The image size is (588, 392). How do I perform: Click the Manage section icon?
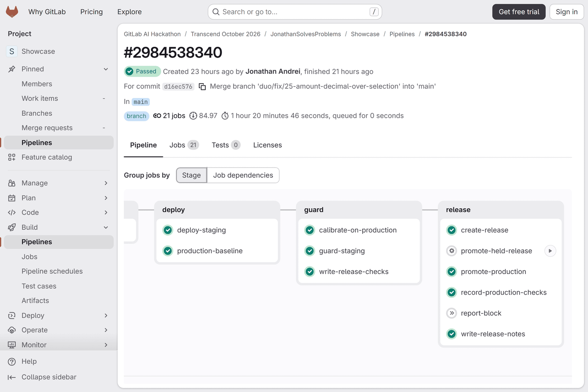coord(12,183)
